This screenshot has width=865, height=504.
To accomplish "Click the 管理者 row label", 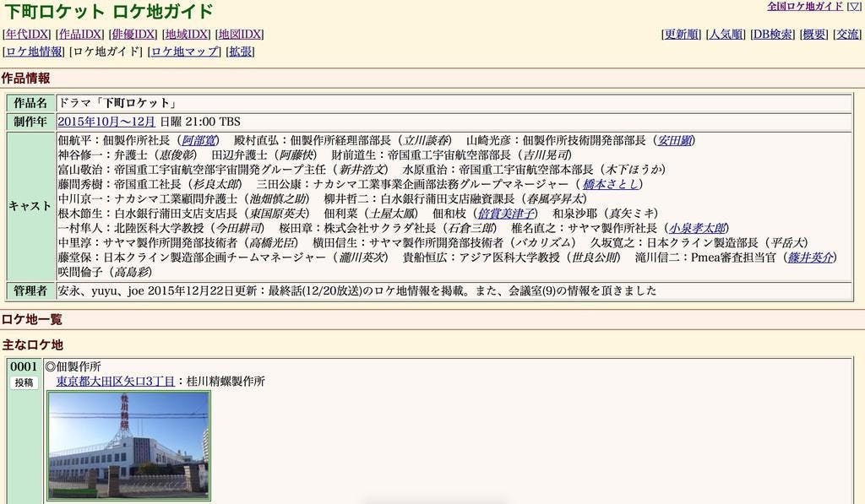I will coord(30,290).
